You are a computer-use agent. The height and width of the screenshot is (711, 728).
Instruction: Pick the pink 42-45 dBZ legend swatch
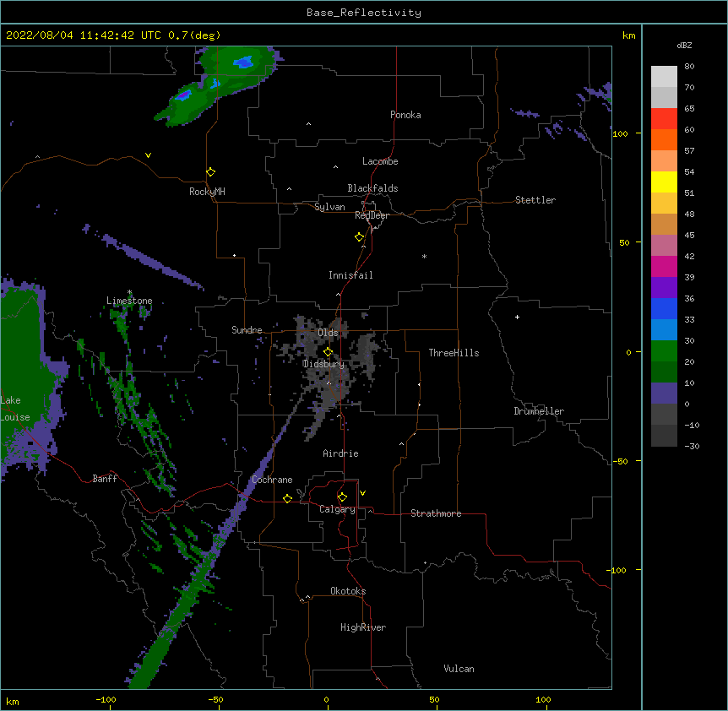(664, 246)
